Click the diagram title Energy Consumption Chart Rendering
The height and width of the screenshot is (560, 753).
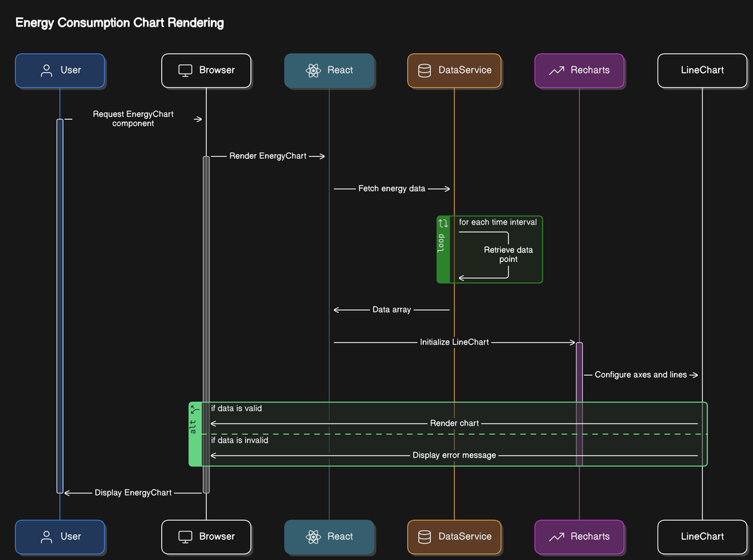coord(120,22)
